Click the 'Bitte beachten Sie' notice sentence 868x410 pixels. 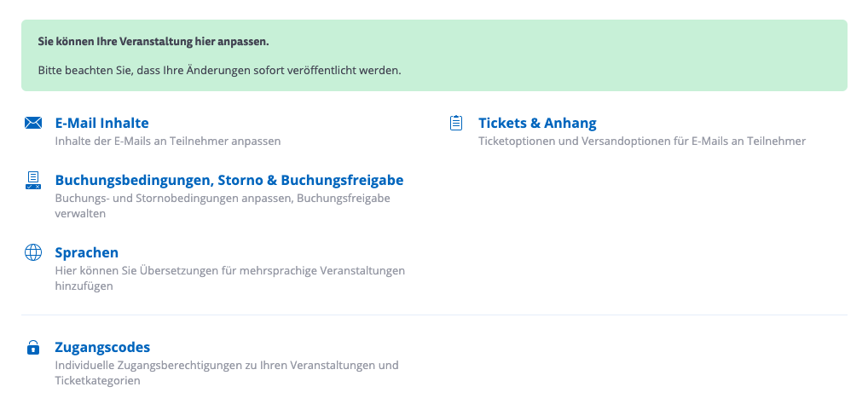tap(219, 70)
